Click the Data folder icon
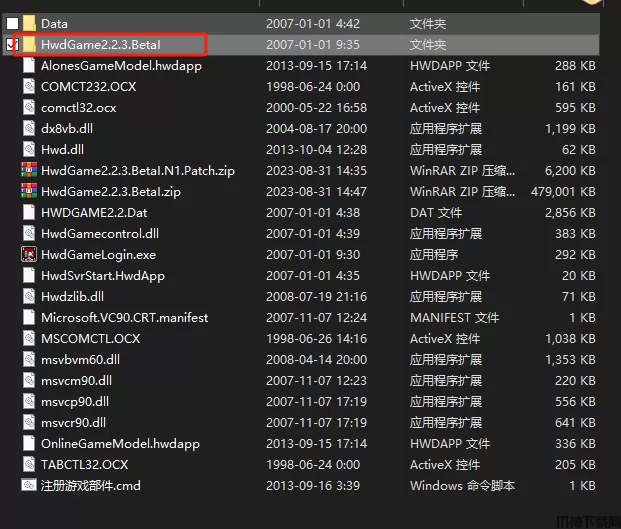 (29, 23)
